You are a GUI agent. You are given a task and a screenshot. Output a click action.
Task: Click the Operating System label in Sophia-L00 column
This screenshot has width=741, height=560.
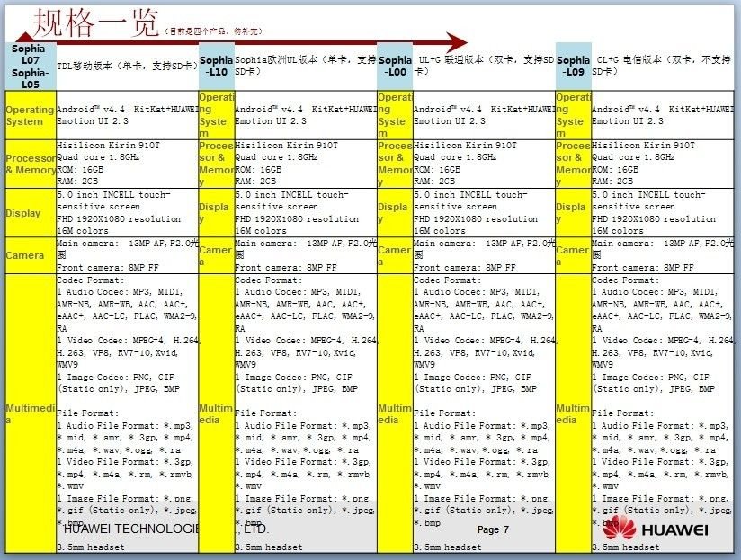395,115
